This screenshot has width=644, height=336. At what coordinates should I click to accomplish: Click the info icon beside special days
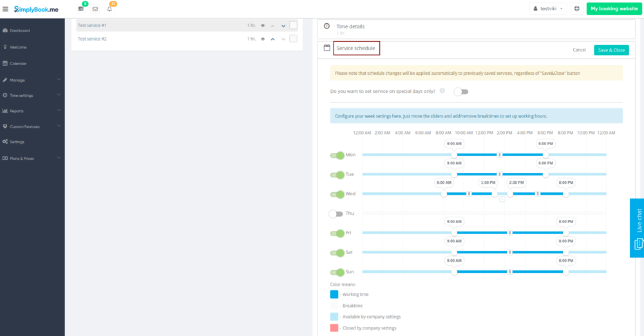click(x=442, y=91)
